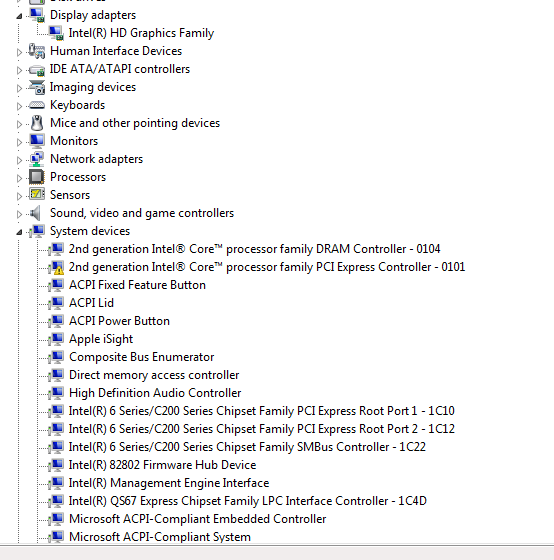The width and height of the screenshot is (554, 560).
Task: Select Direct memory access controller
Action: click(154, 375)
